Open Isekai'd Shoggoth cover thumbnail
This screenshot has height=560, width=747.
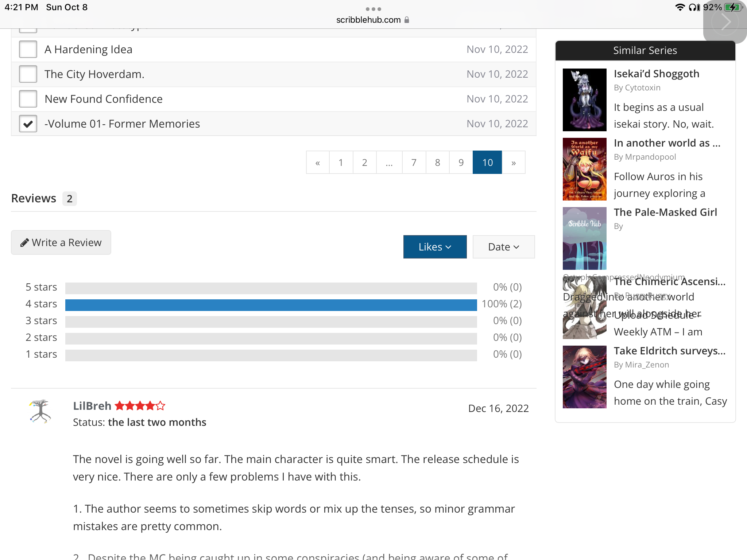(x=584, y=100)
